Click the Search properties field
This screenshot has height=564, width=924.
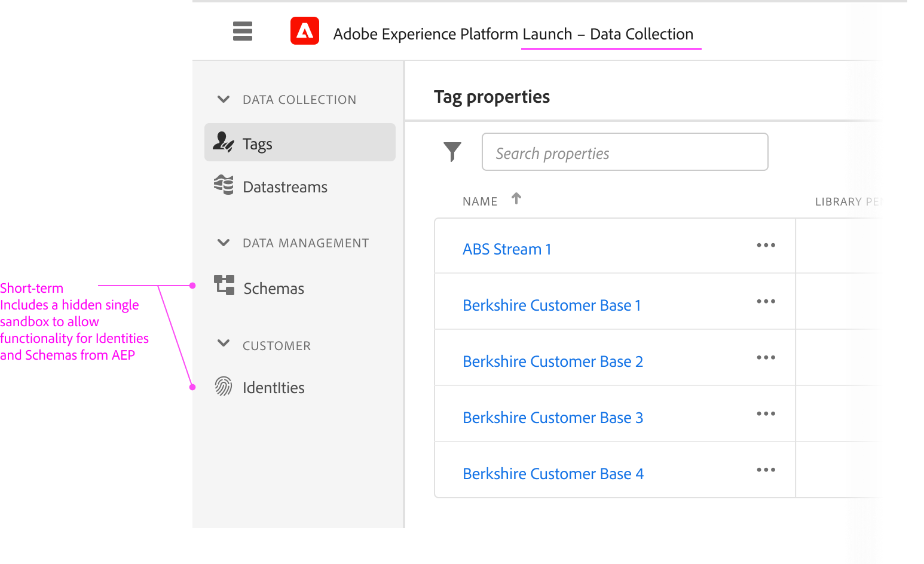(x=625, y=152)
